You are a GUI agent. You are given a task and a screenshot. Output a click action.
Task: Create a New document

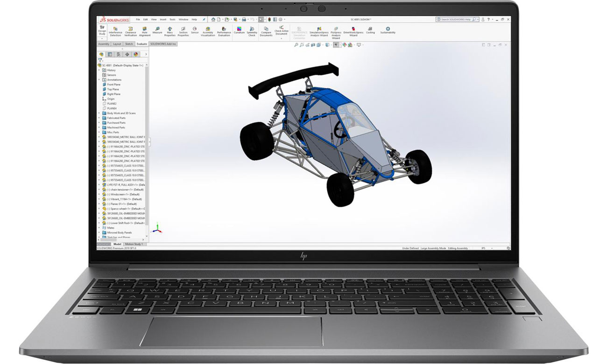click(x=219, y=20)
